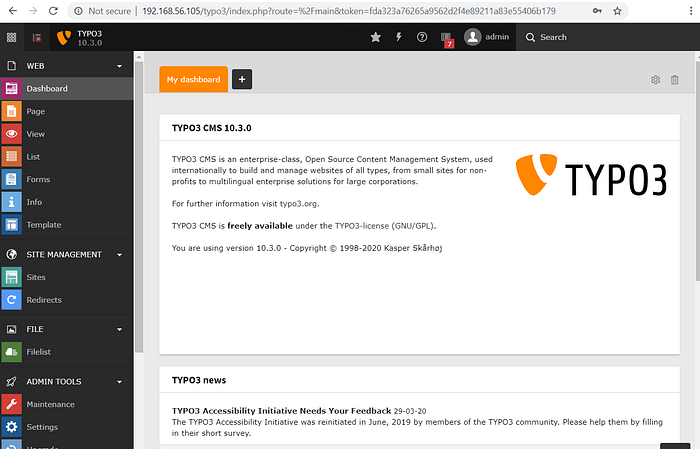
Task: Delete dashboard using trash icon
Action: coord(675,79)
